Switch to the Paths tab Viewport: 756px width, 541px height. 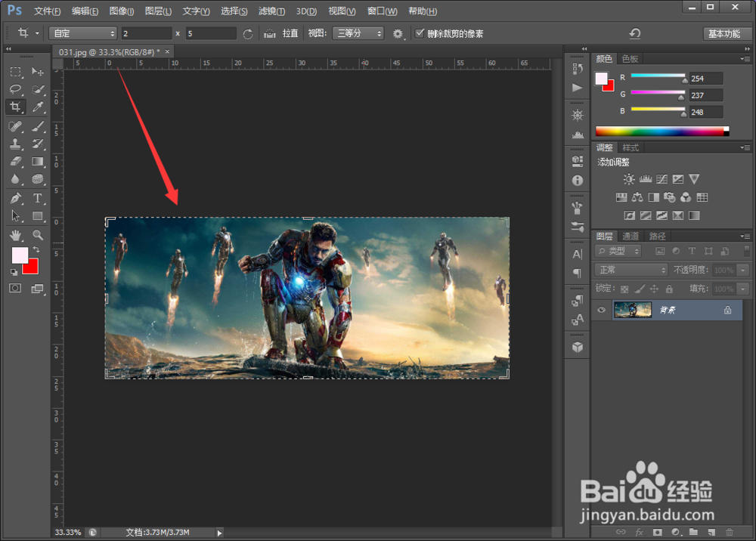657,236
